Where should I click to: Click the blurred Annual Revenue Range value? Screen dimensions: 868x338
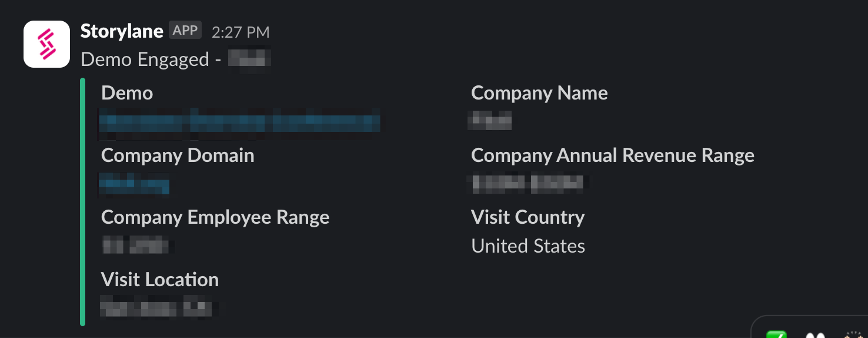pos(528,184)
